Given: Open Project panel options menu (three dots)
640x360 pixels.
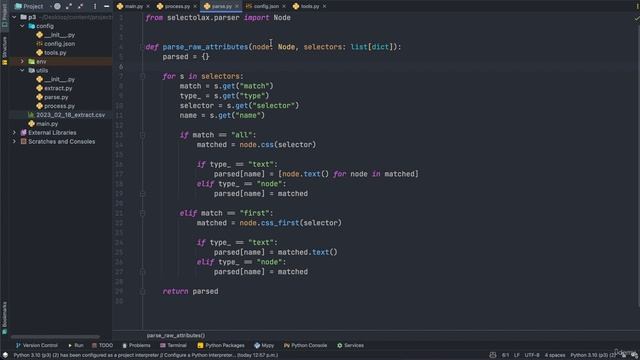Looking at the screenshot, I should (x=95, y=6).
